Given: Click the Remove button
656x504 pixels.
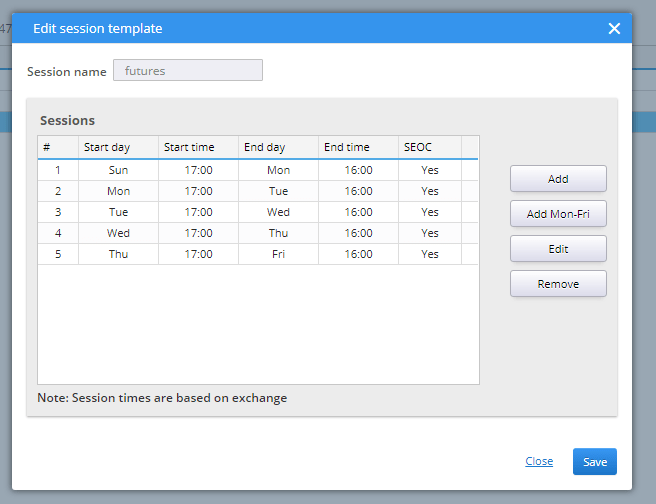Looking at the screenshot, I should click(558, 284).
